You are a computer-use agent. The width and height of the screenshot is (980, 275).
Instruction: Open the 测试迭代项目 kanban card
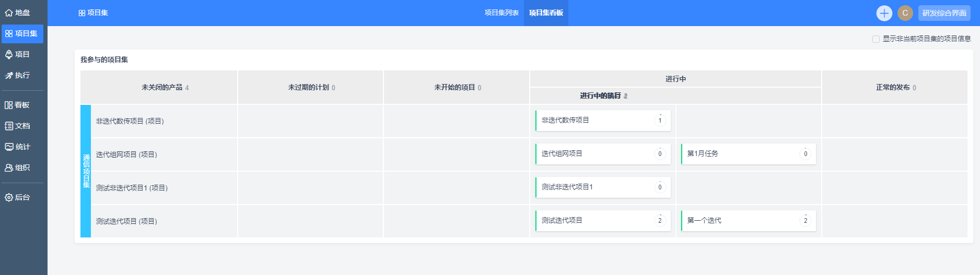coord(603,221)
